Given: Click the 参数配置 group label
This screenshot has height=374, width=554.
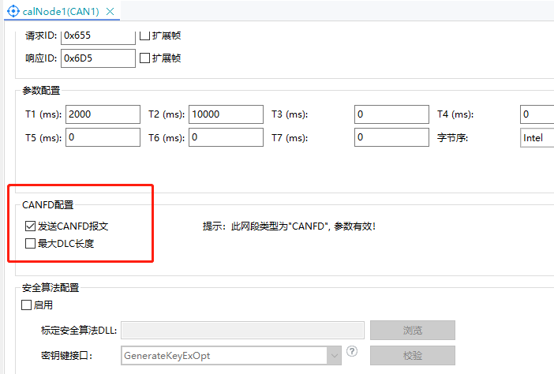Looking at the screenshot, I should pyautogui.click(x=41, y=91).
